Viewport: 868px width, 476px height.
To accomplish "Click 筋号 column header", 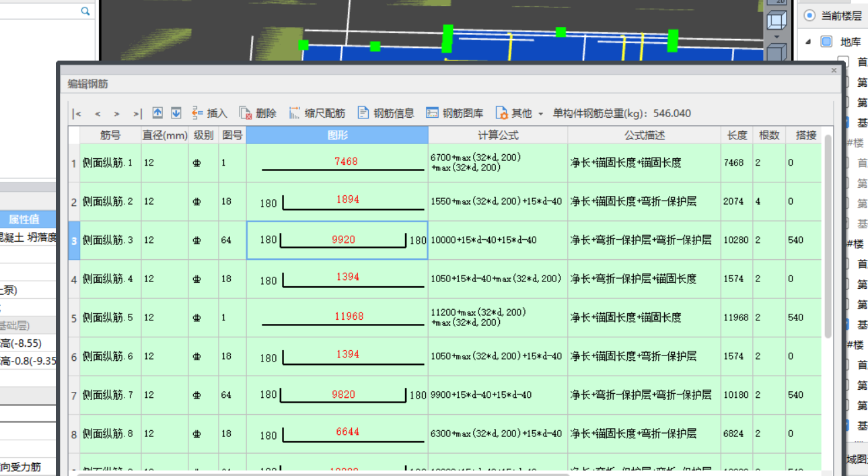I will pyautogui.click(x=110, y=135).
